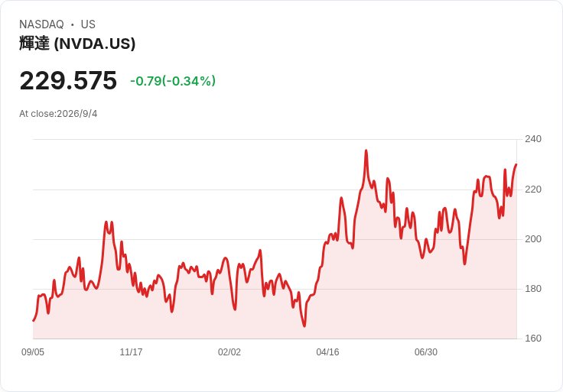
Task: Click the highest peak of the price line
Action: coord(366,151)
